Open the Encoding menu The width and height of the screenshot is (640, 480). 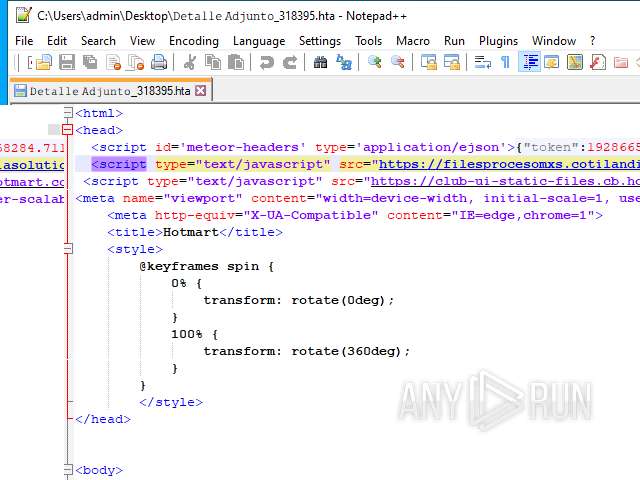coord(194,41)
